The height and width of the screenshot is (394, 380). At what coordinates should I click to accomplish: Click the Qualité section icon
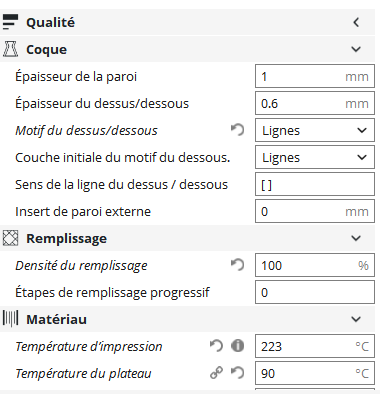[x=10, y=22]
